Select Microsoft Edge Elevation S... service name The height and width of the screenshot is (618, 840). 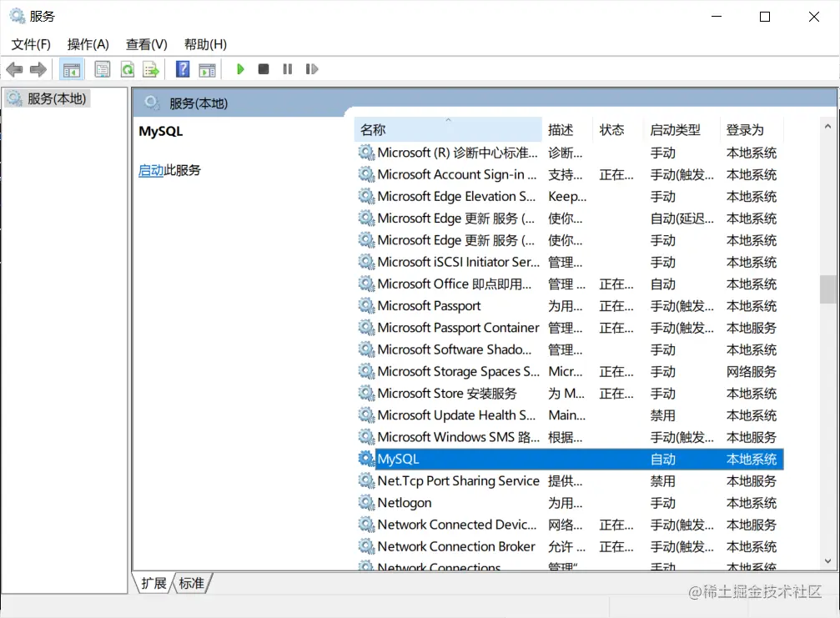click(456, 197)
